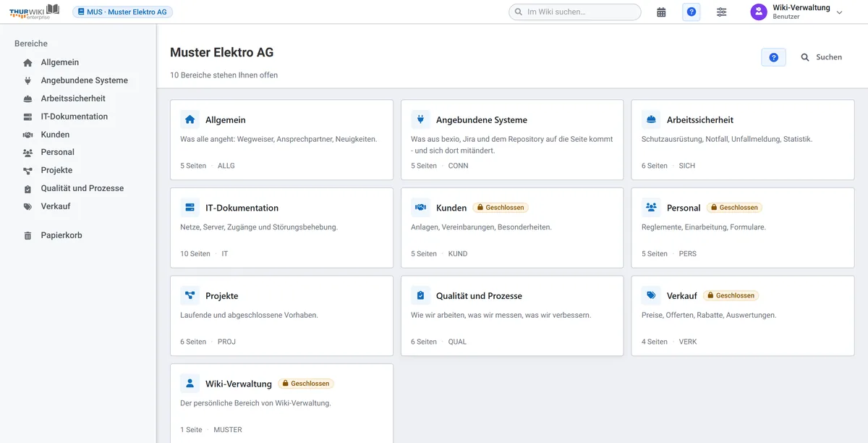Open the Wiki-Verwaltung card title
The width and height of the screenshot is (868, 443).
[239, 384]
